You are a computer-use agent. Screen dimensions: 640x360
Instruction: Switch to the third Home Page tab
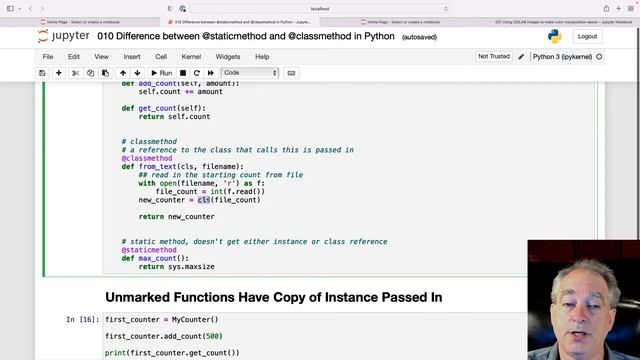[x=400, y=22]
